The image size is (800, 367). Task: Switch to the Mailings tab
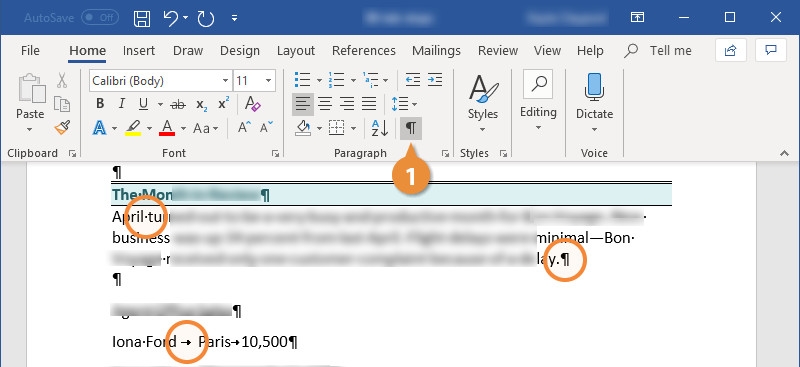click(x=436, y=51)
